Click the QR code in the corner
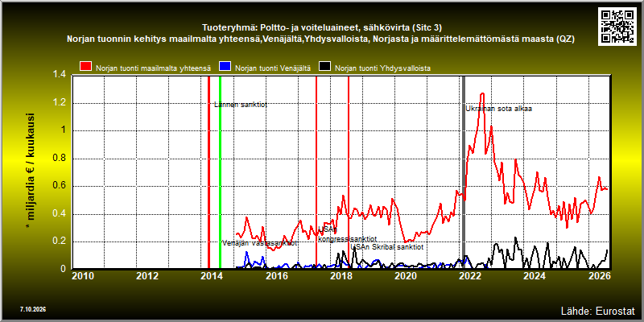Viewport: 644px width, 322px height. point(617,26)
